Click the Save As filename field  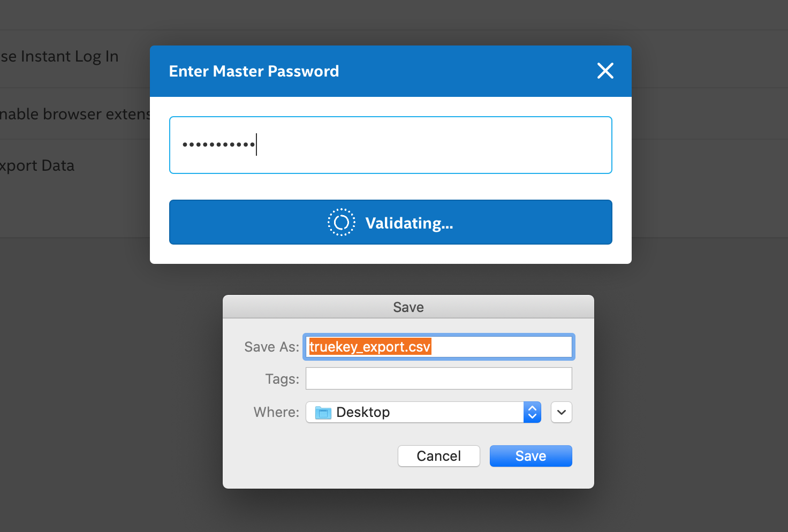[x=438, y=347]
